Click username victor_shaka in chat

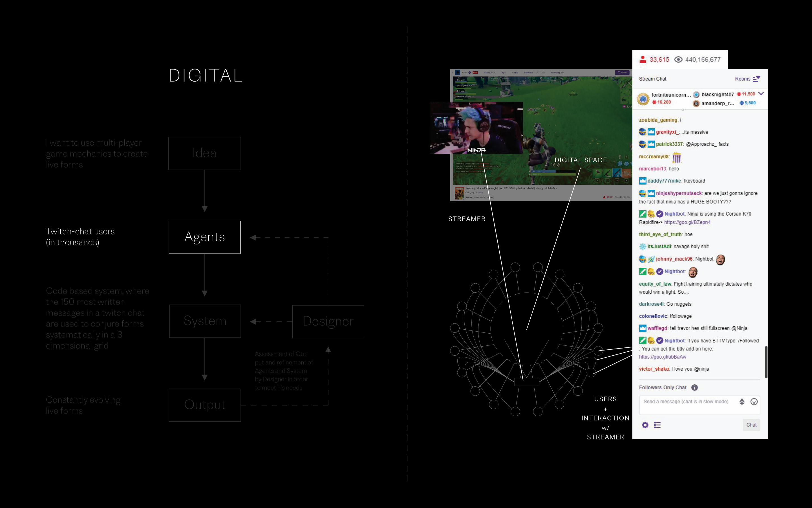[x=654, y=369]
